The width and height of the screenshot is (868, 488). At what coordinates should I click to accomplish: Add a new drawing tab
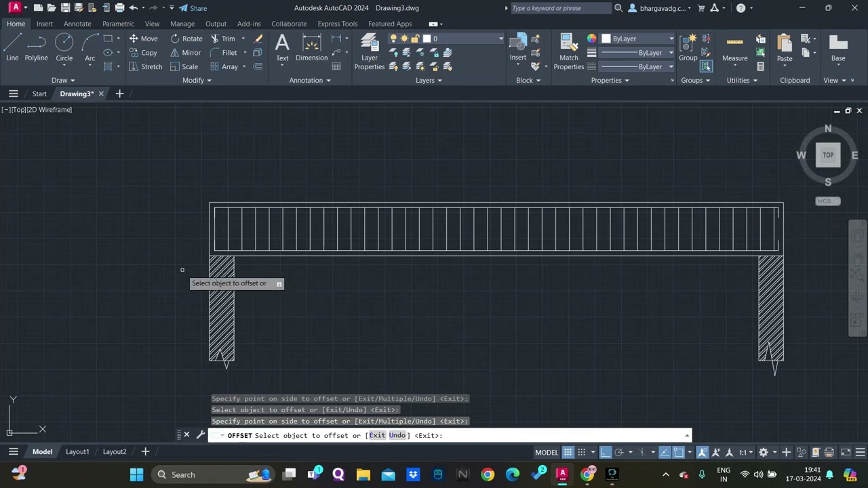(x=119, y=94)
